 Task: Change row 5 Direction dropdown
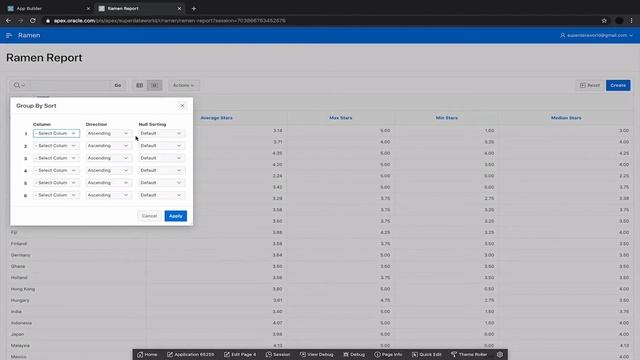pyautogui.click(x=109, y=183)
